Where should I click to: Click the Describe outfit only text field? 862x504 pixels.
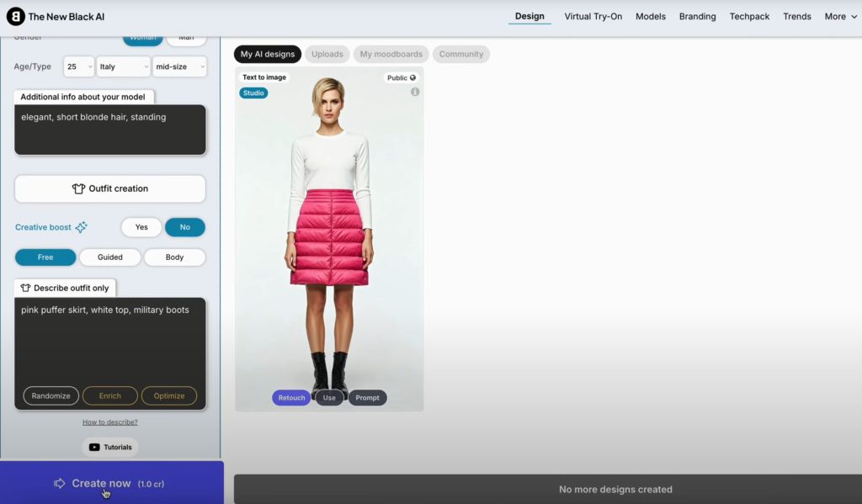[x=110, y=341]
